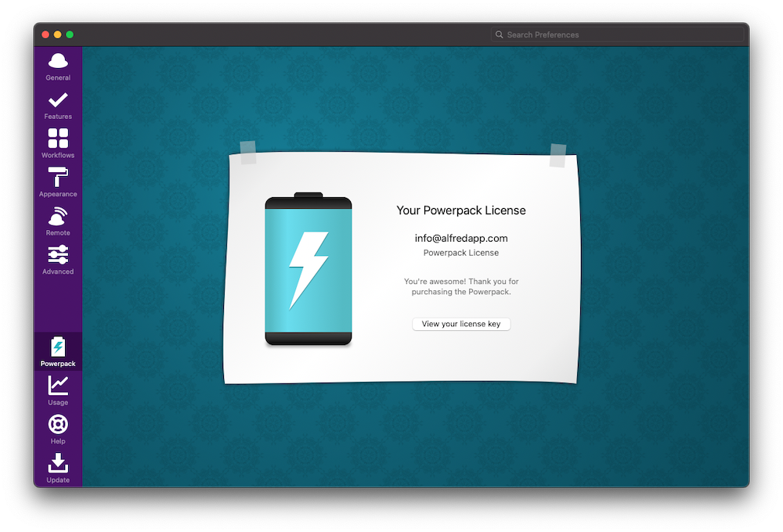Open the General preferences hat icon
This screenshot has width=783, height=532.
pyautogui.click(x=58, y=62)
